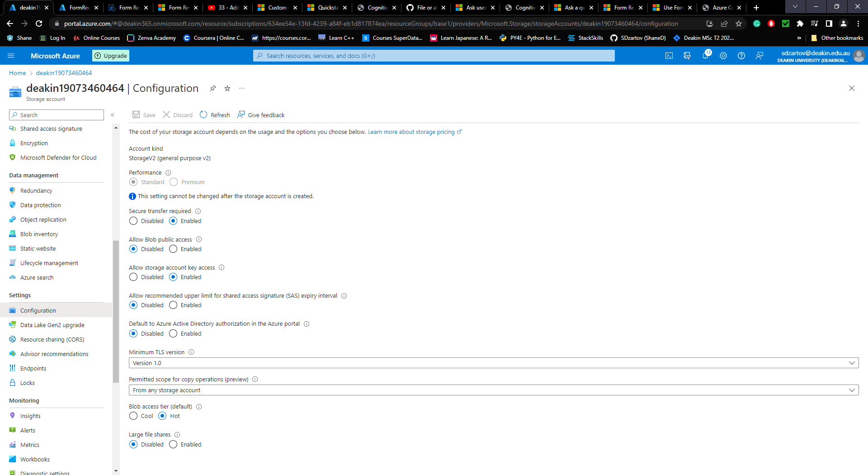
Task: Open the portal settings gear
Action: coord(723,56)
